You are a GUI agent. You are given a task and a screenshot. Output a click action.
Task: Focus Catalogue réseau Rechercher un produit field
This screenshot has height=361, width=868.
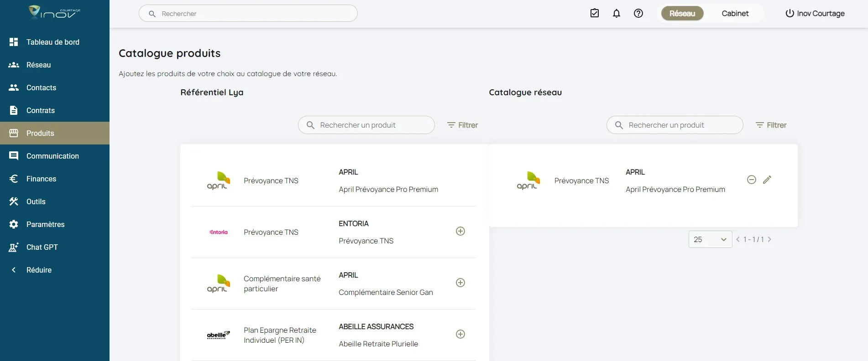[675, 125]
